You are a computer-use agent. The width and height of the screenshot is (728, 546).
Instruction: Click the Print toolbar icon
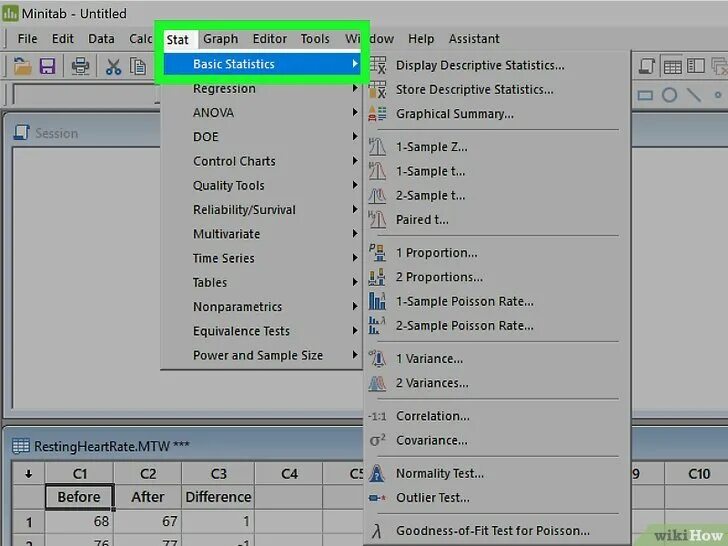point(80,66)
